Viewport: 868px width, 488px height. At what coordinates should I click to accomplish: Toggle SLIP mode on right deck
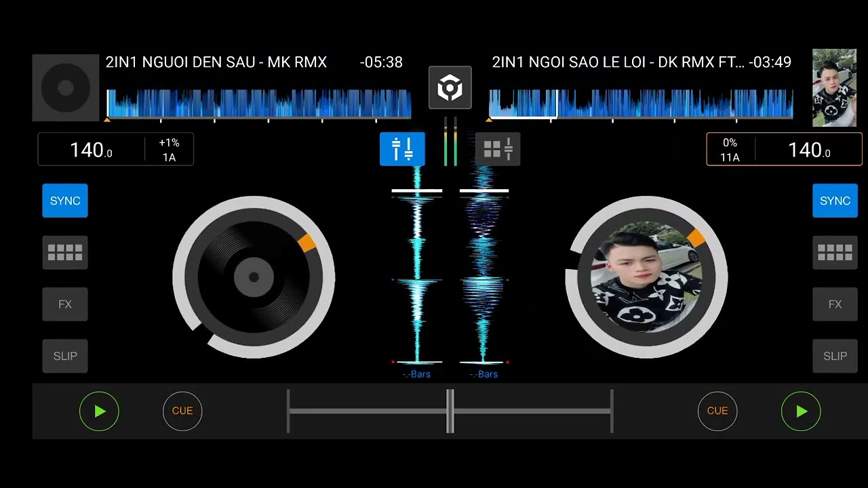click(835, 356)
